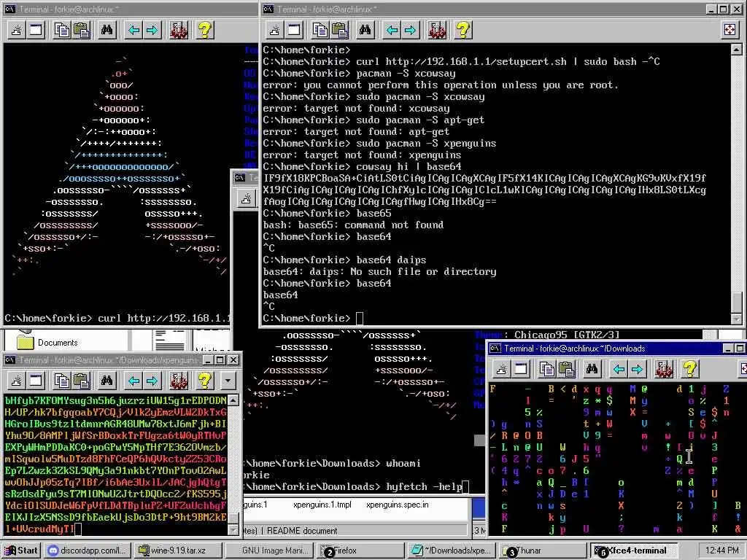Viewport: 747px width, 560px height.
Task: Click the down arrow of the top-right terminal scrollbar
Action: coord(736,319)
